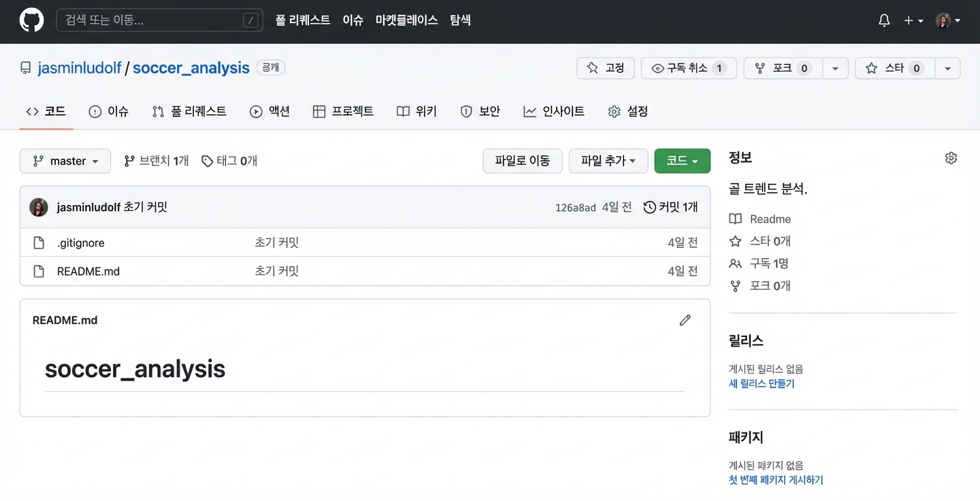
Task: Click the .gitignore file icon
Action: click(x=39, y=243)
